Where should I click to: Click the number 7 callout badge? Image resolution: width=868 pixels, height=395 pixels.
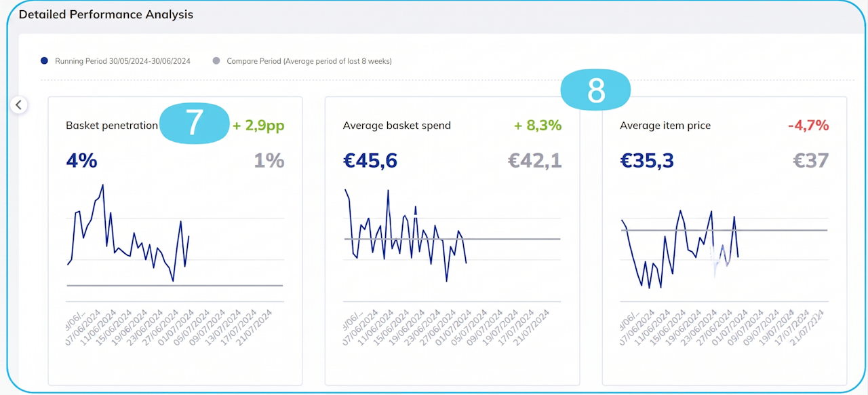(195, 123)
